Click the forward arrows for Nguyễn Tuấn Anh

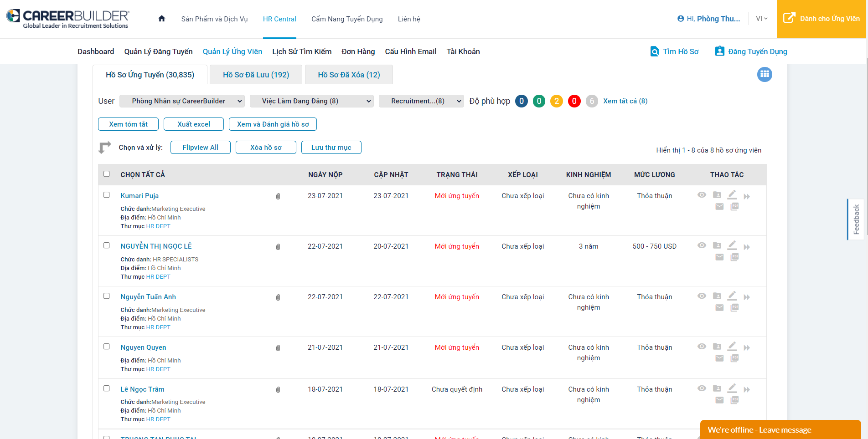pos(747,297)
